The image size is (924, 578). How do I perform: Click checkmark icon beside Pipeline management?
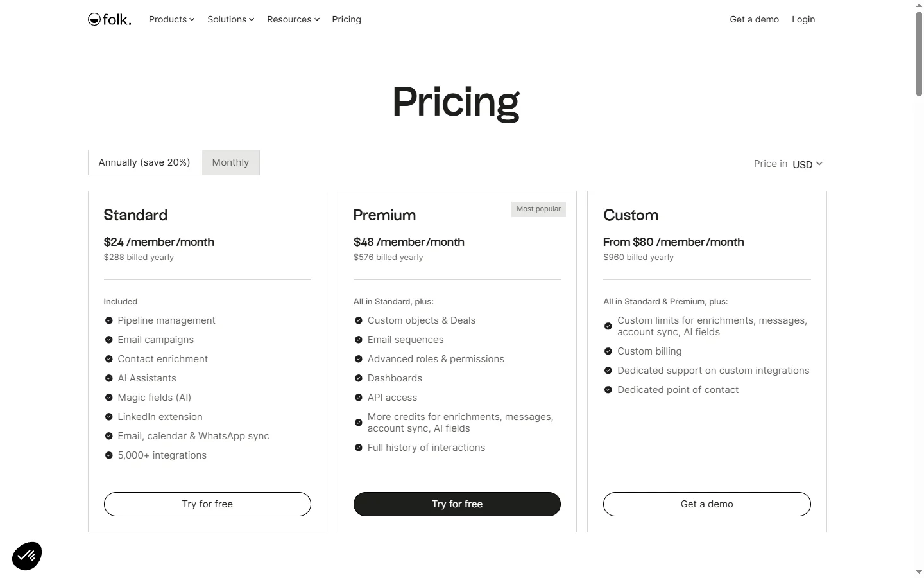click(x=108, y=320)
